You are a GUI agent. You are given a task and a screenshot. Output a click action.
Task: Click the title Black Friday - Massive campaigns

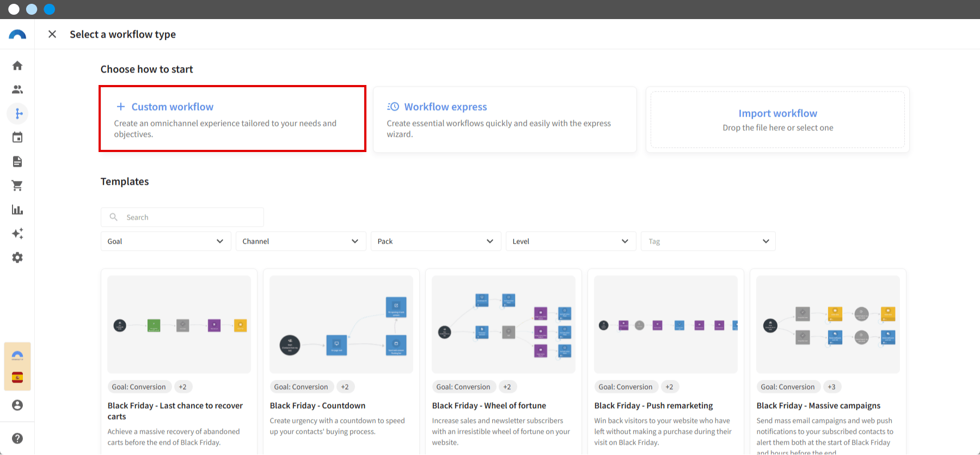point(818,405)
